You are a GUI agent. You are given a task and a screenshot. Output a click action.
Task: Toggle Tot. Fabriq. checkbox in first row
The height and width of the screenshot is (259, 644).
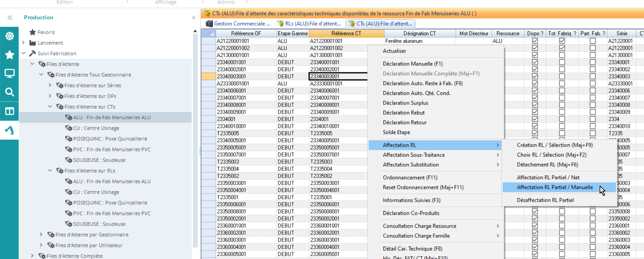point(562,41)
